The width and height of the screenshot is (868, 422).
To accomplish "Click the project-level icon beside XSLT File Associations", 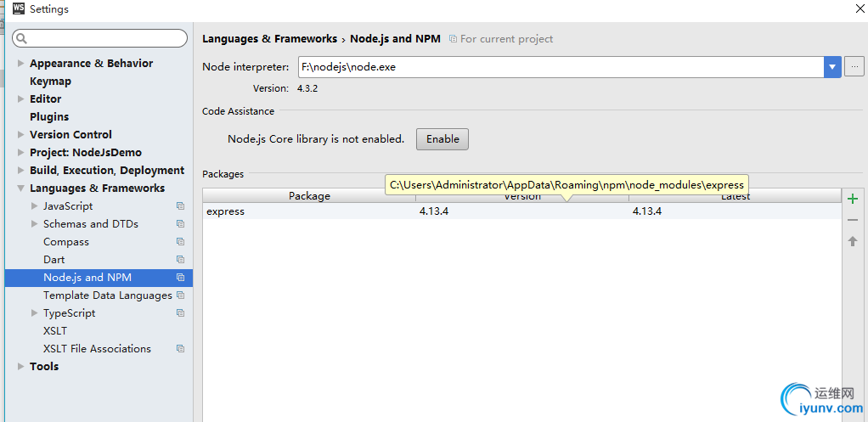I will click(x=180, y=349).
